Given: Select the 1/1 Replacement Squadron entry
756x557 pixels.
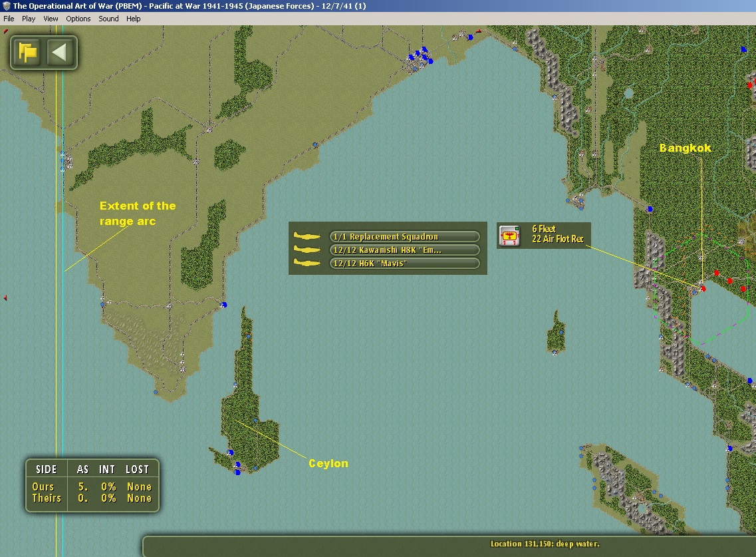Looking at the screenshot, I should (404, 236).
